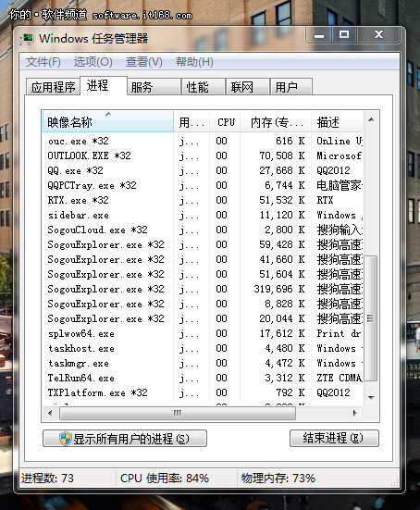Select the QQPCTray.exe *32 process
420x510 pixels.
click(203, 185)
